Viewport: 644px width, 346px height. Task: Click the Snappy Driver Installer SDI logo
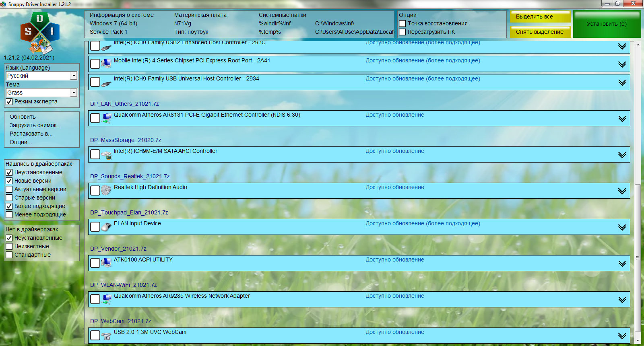40,33
